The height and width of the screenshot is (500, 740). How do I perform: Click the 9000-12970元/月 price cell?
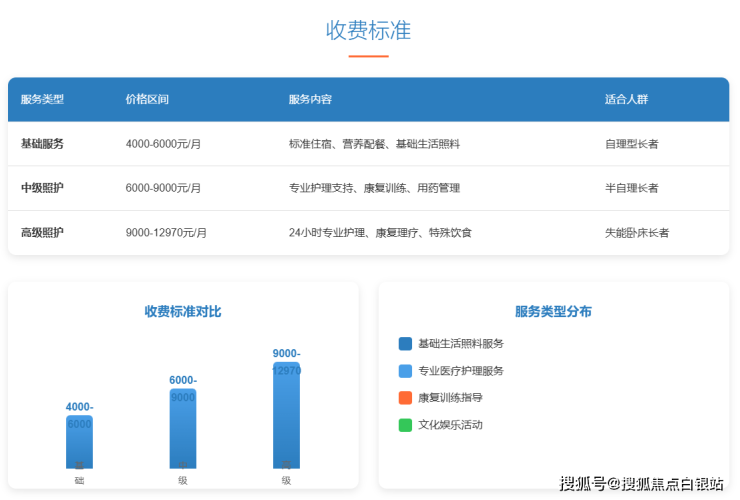point(166,233)
